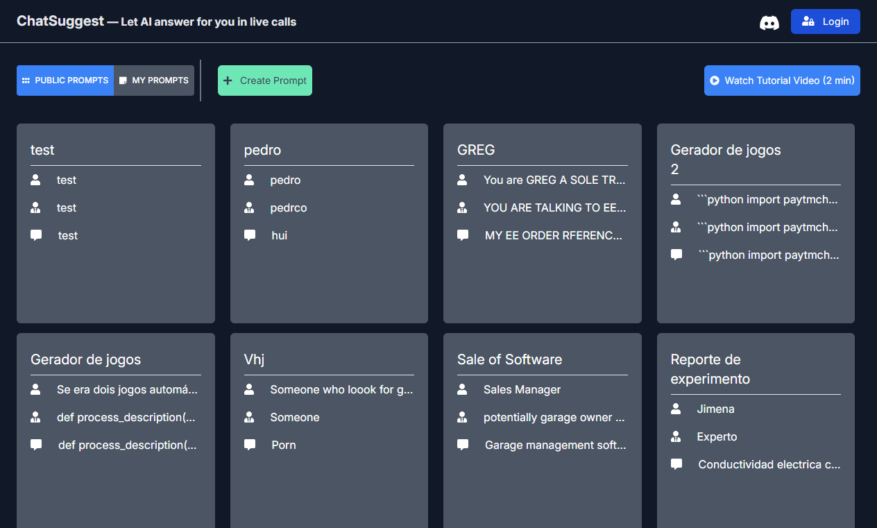Click the ChatSuggest logo title

[60, 21]
